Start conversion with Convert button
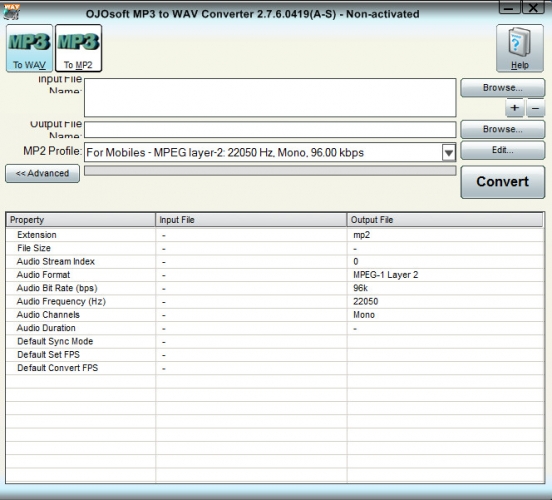Screen dimensions: 552x500 [x=502, y=182]
